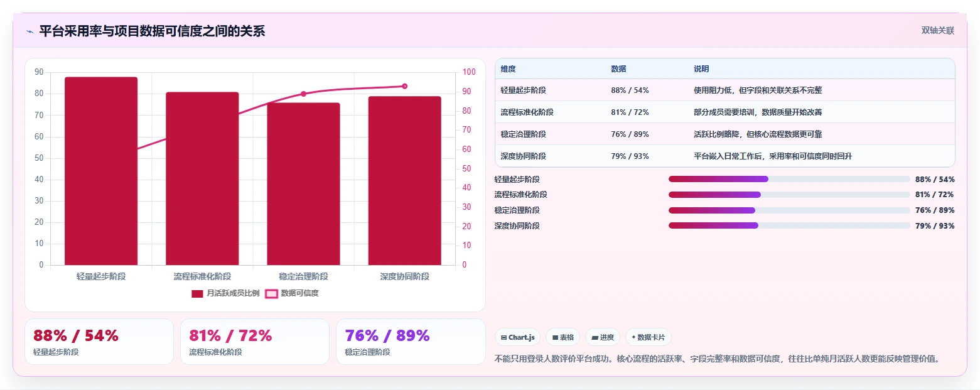Click the 稳定治理阶段 bar in the chart
Image resolution: width=980 pixels, height=390 pixels.
coord(303,184)
